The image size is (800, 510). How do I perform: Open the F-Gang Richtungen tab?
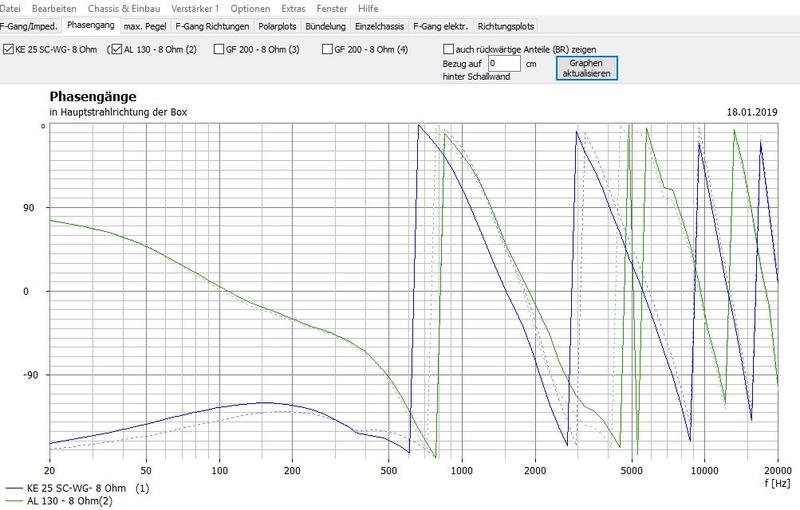pyautogui.click(x=212, y=26)
